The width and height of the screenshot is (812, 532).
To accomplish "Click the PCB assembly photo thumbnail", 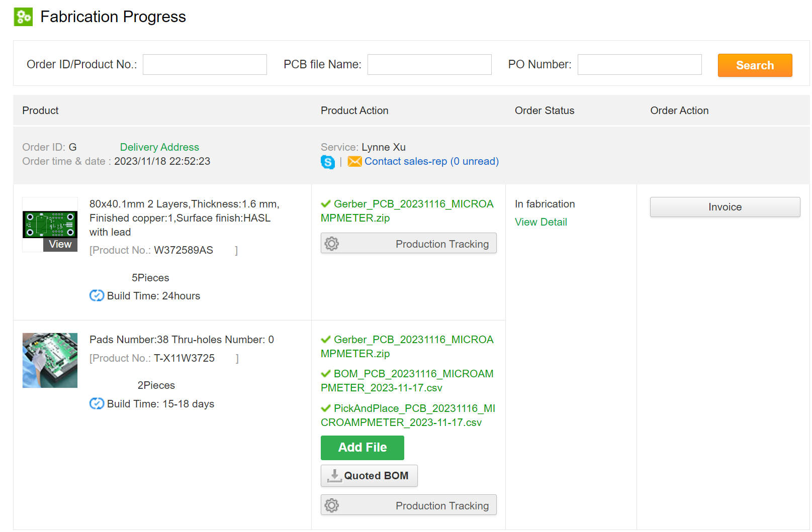I will click(50, 360).
